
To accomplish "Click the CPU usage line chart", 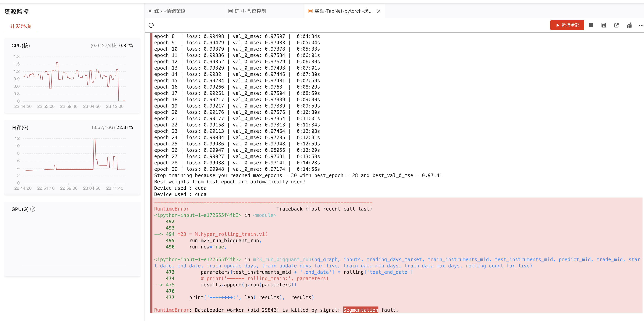I will [74, 79].
